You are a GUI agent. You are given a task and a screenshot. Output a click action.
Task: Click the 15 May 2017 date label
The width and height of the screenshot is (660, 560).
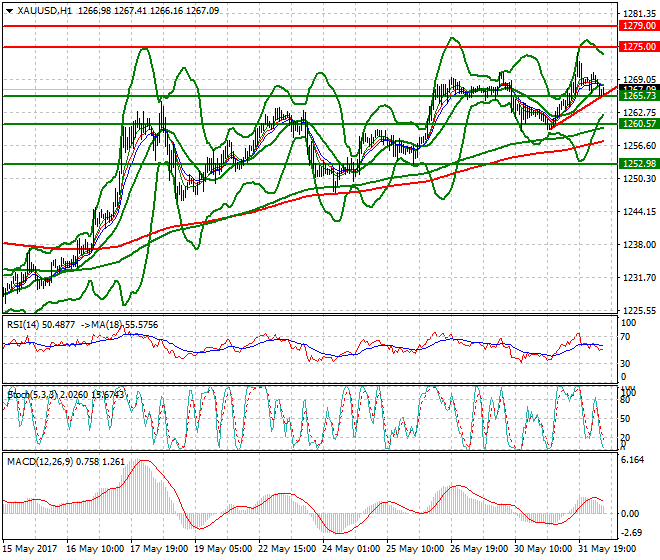coord(29,549)
